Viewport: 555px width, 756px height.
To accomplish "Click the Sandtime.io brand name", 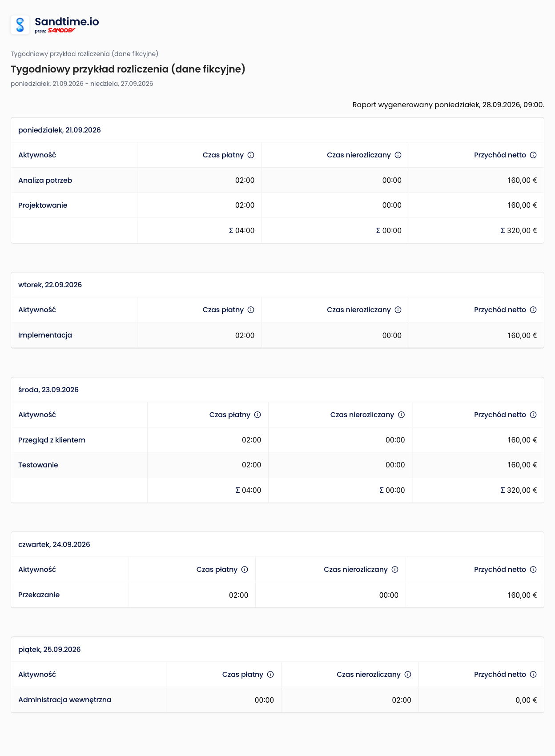I will (x=67, y=22).
